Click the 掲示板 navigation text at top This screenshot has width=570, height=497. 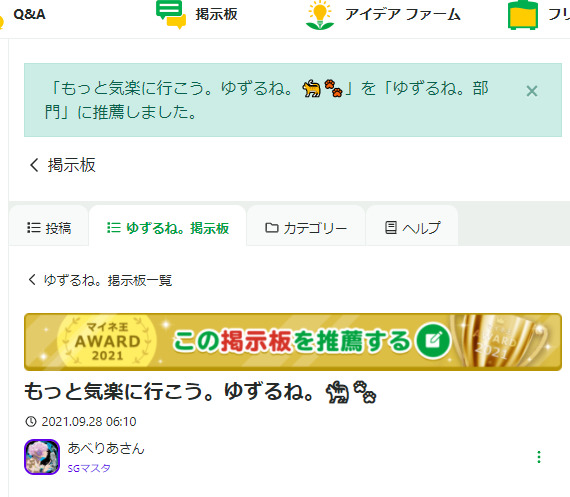tap(216, 15)
